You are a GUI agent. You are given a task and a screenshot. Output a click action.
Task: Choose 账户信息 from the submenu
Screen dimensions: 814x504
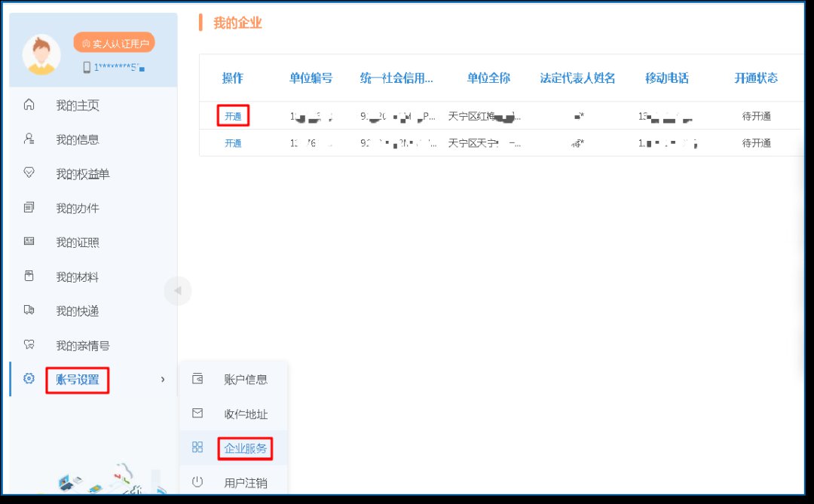tap(246, 380)
